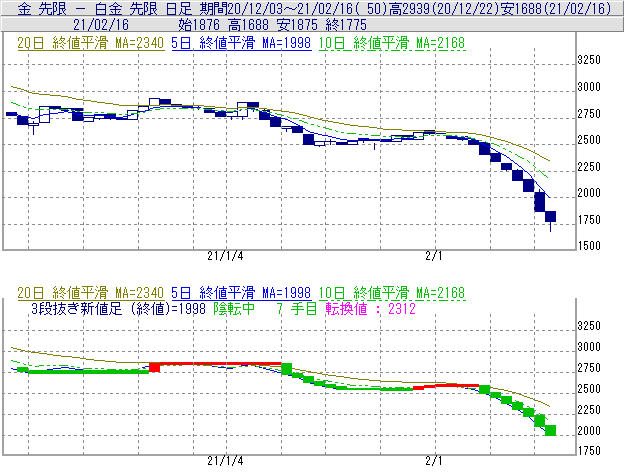The image size is (624, 473).
Task: Click the 1750 axis label on the lower chart
Action: (589, 451)
